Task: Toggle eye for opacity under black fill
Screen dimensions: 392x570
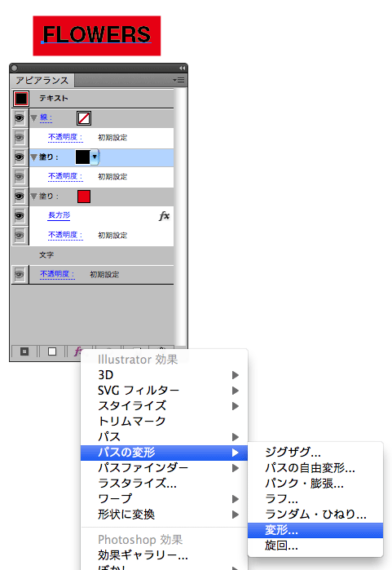Action: tap(20, 177)
